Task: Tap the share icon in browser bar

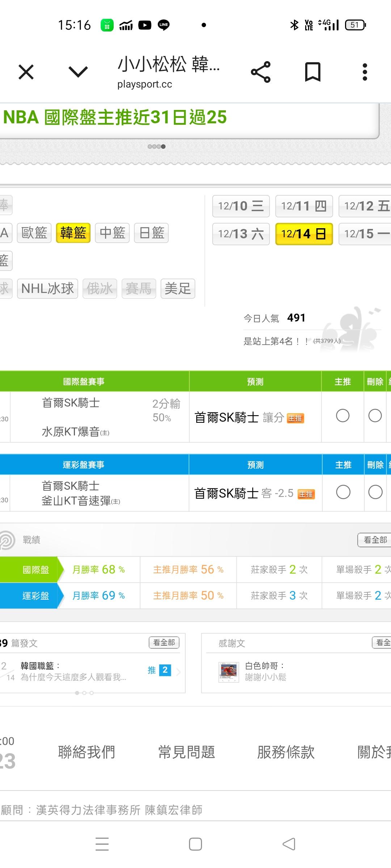Action: (x=261, y=72)
